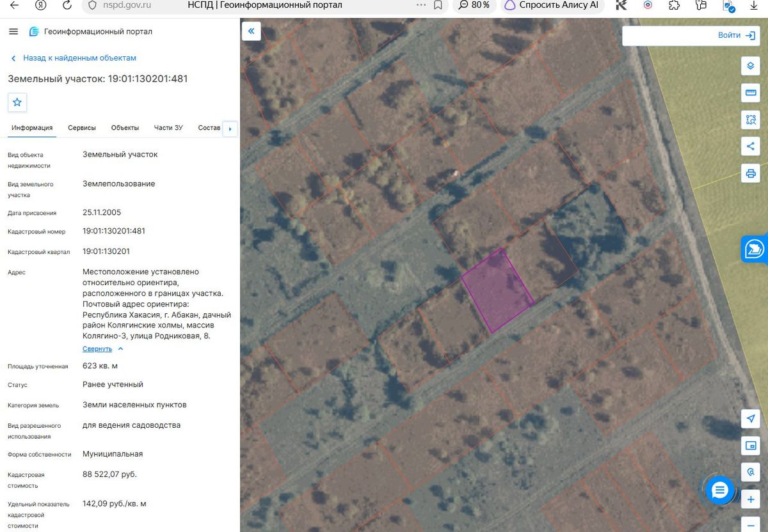768x532 pixels.
Task: Add land plot to favorites star
Action: click(17, 102)
